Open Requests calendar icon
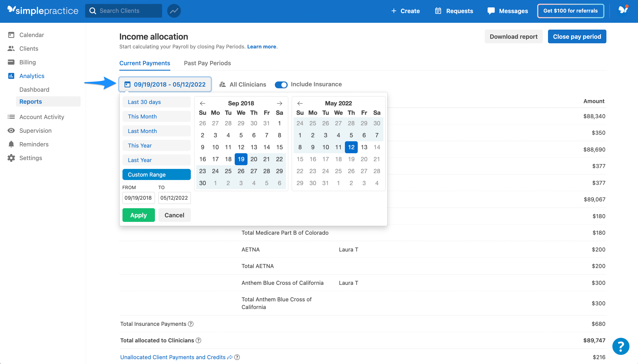 coord(438,11)
